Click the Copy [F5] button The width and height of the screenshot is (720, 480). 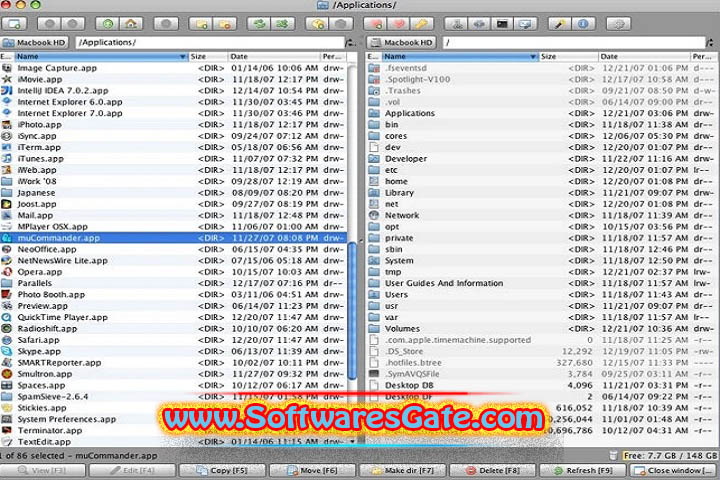point(222,470)
